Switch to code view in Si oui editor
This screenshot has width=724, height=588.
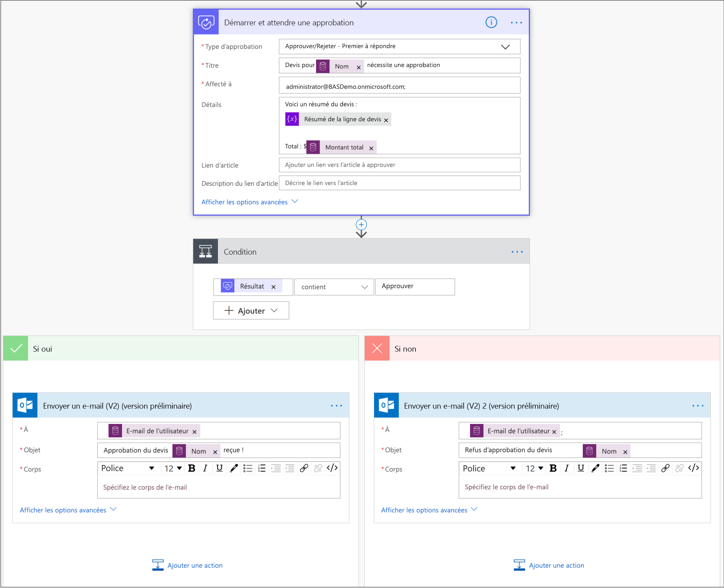click(332, 468)
